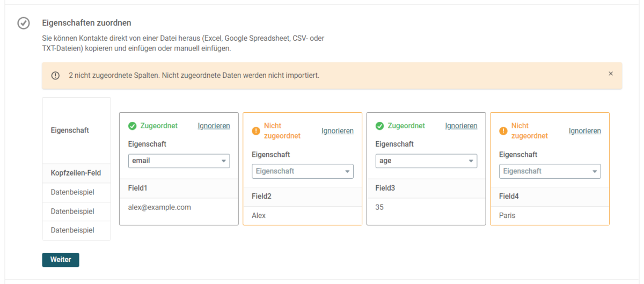Dismiss the unassigned columns alert
The image size is (644, 284).
[x=611, y=74]
